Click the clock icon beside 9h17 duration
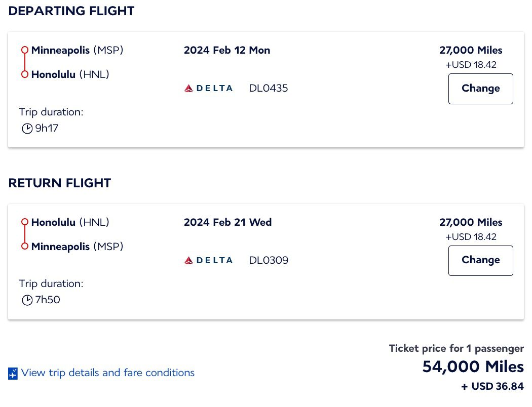This screenshot has width=532, height=407. coord(28,128)
